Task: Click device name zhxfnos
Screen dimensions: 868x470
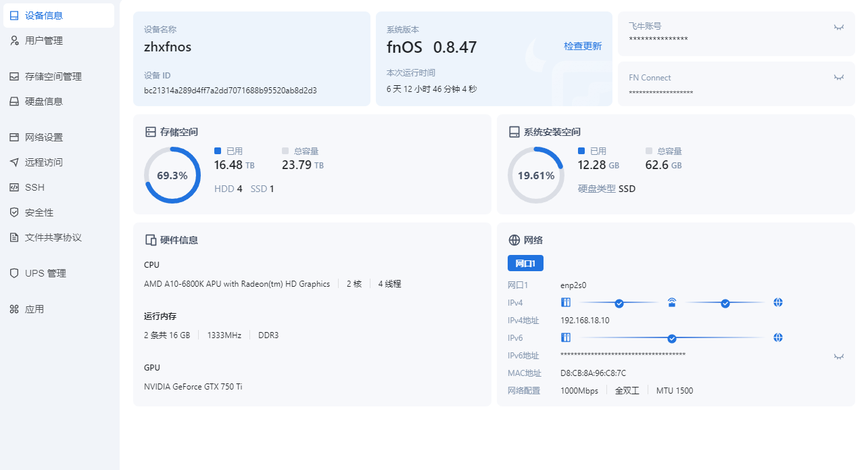Action: (x=168, y=47)
